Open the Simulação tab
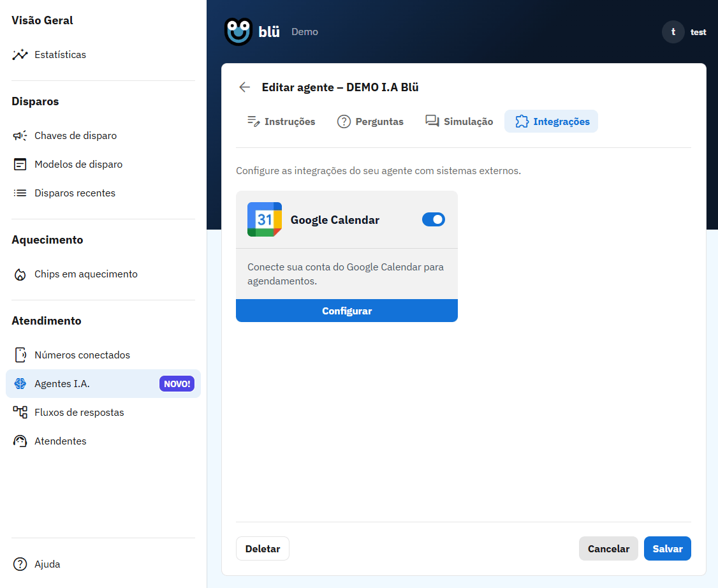Screen dimensions: 718x588 pyautogui.click(x=459, y=121)
